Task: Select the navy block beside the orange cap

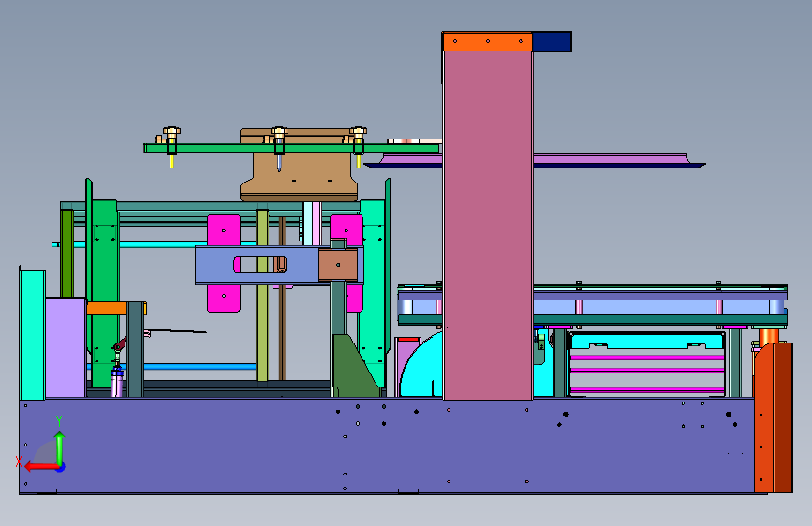Action: (552, 42)
